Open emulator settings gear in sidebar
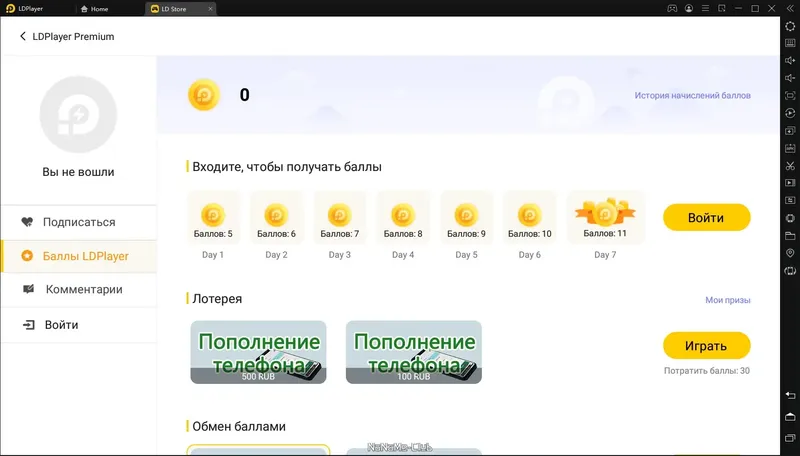Viewport: 800px width, 456px height. pos(790,26)
